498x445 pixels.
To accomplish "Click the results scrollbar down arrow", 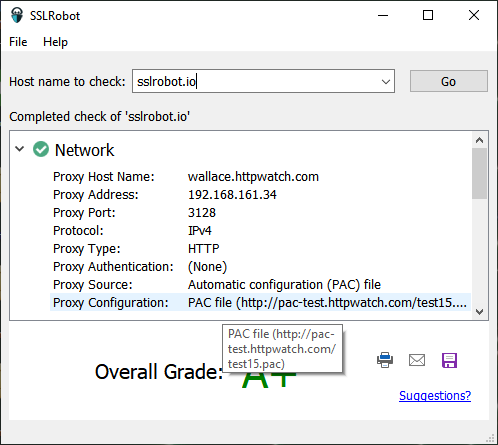I will click(x=479, y=312).
